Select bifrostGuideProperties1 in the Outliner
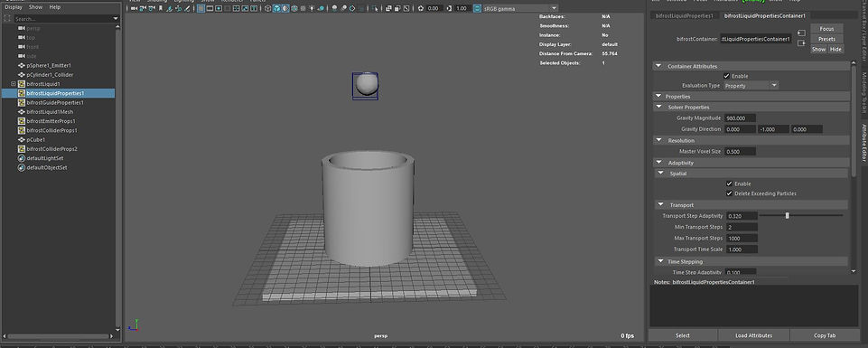868x348 pixels. 55,102
